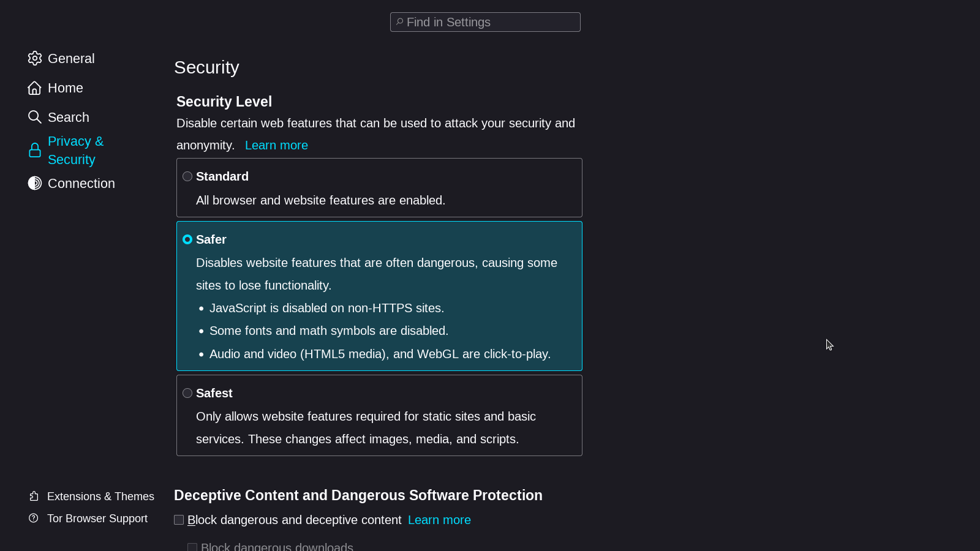Click the magnifier icon in Find in Settings
This screenshot has height=551, width=980.
399,22
